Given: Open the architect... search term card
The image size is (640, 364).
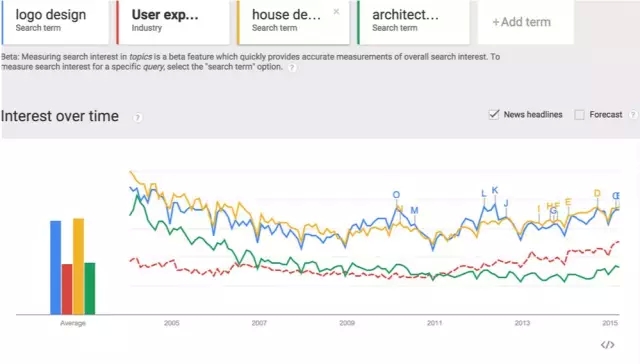Looking at the screenshot, I should 413,22.
